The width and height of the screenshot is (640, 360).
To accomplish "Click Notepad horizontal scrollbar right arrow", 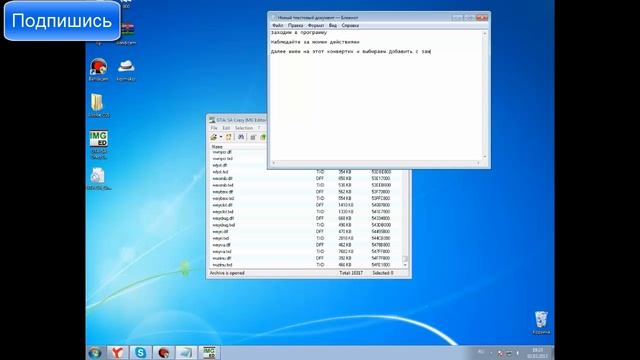I will [x=479, y=163].
